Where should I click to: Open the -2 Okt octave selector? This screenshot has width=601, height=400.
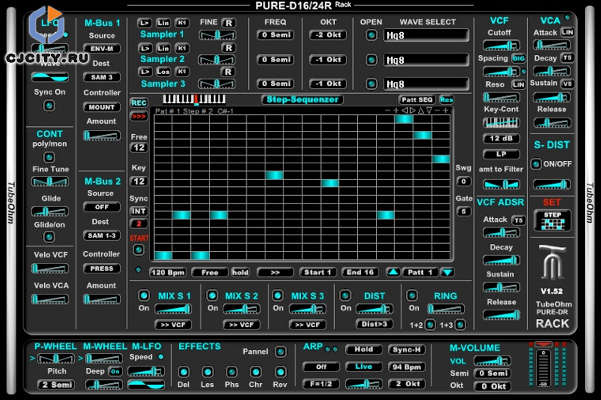(328, 35)
